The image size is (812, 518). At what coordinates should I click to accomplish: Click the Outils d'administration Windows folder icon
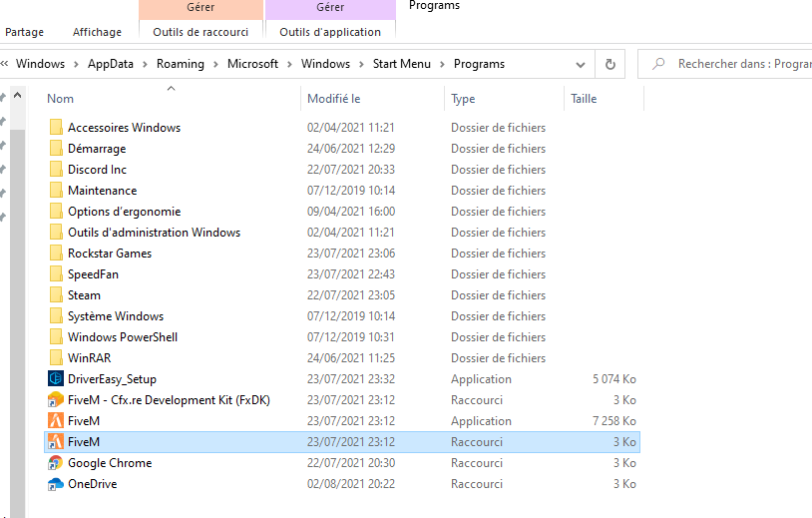pos(56,233)
